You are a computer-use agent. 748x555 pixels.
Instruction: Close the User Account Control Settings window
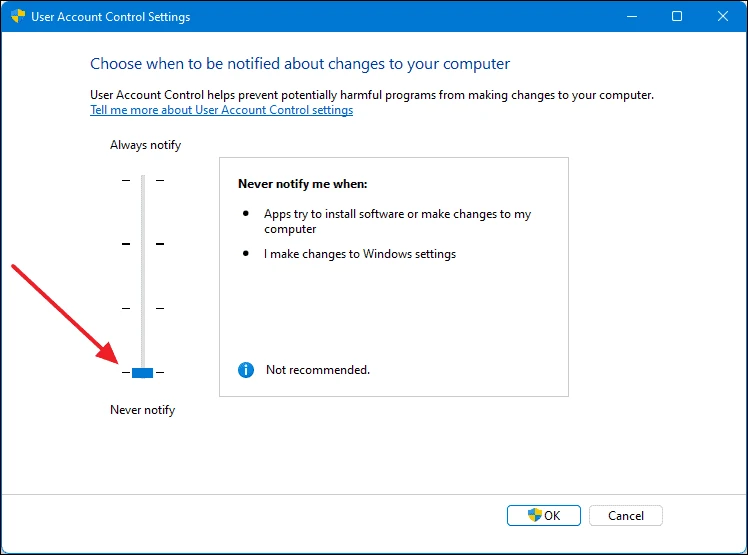pos(723,16)
